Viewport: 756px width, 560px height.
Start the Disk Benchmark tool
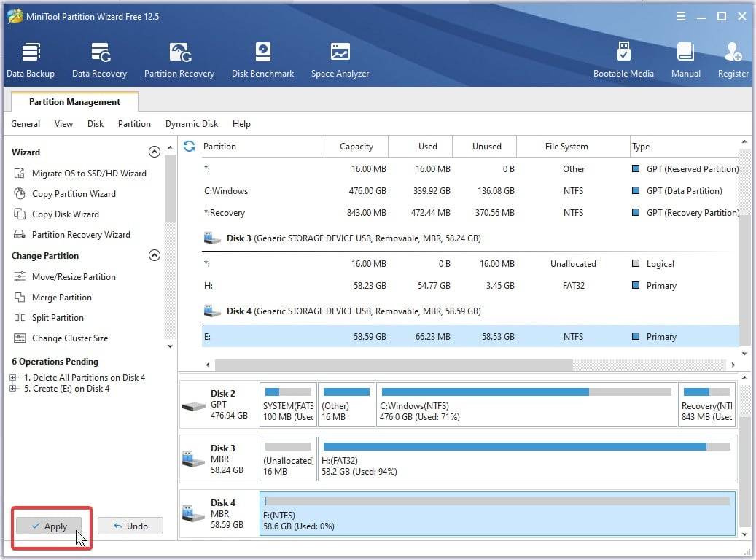262,60
